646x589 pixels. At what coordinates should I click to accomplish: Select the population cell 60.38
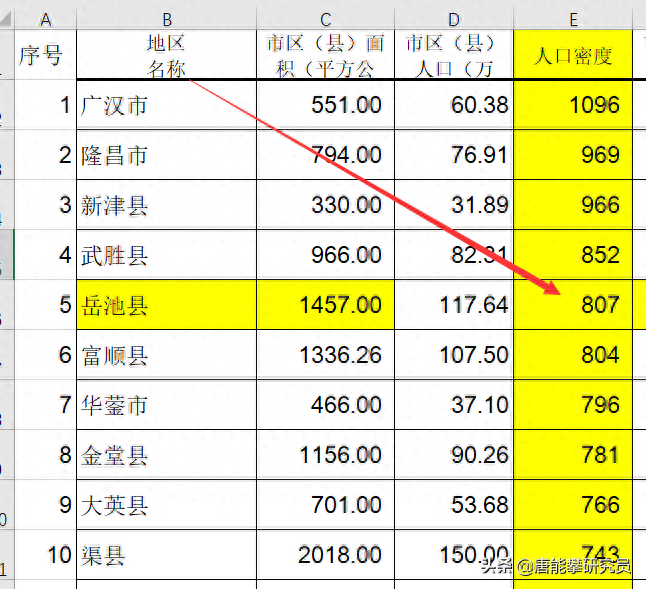click(x=453, y=105)
